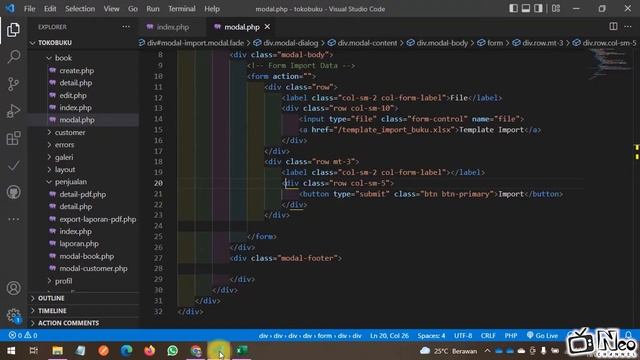Open Excel from the taskbar
Screen dimensions: 640x360
point(242,351)
